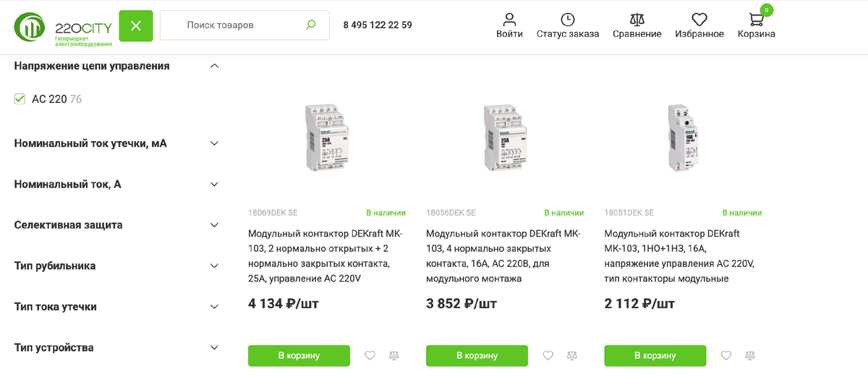868x377 pixels.
Task: Open the comparison (Сравнение) scales icon
Action: [637, 25]
